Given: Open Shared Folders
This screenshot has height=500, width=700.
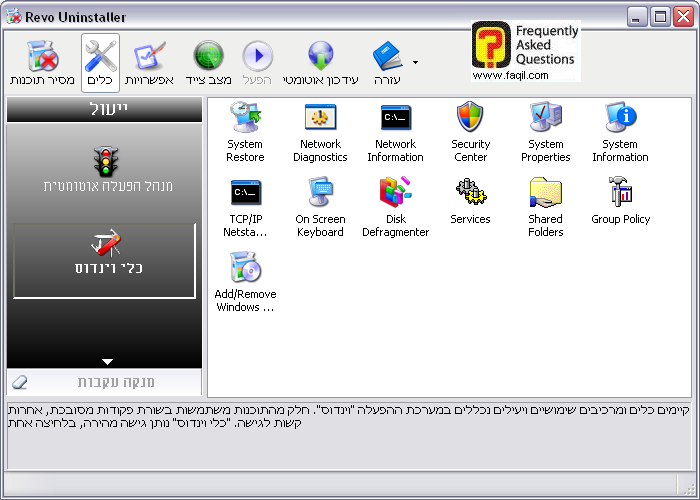Looking at the screenshot, I should (546, 207).
